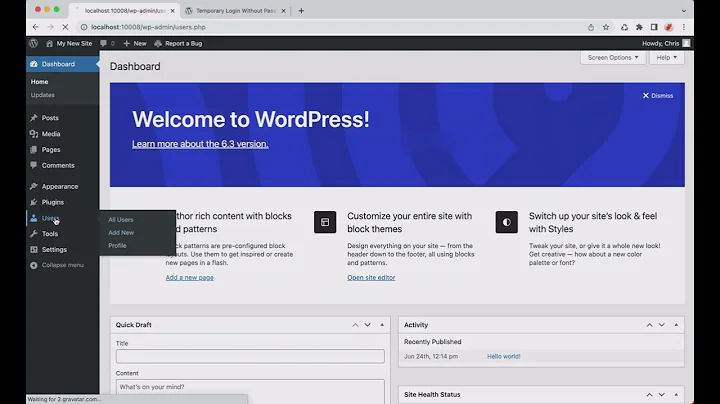Open Updates under Dashboard menu

point(43,95)
